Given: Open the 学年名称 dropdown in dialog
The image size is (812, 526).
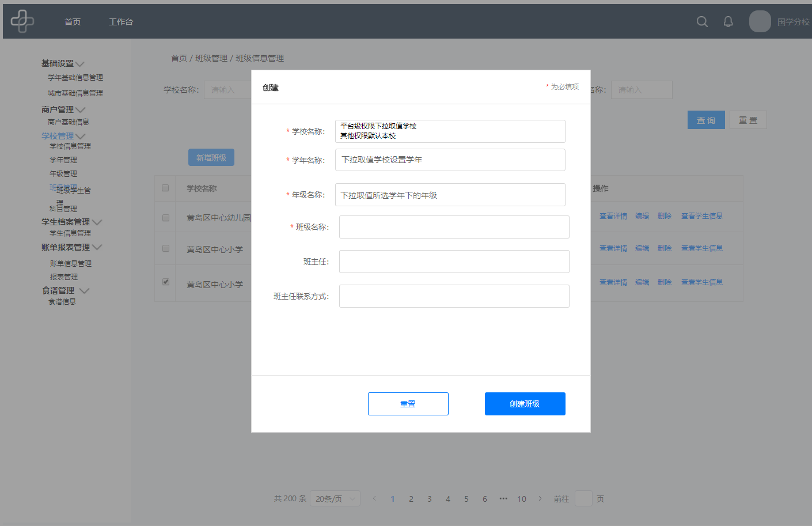Looking at the screenshot, I should [450, 160].
